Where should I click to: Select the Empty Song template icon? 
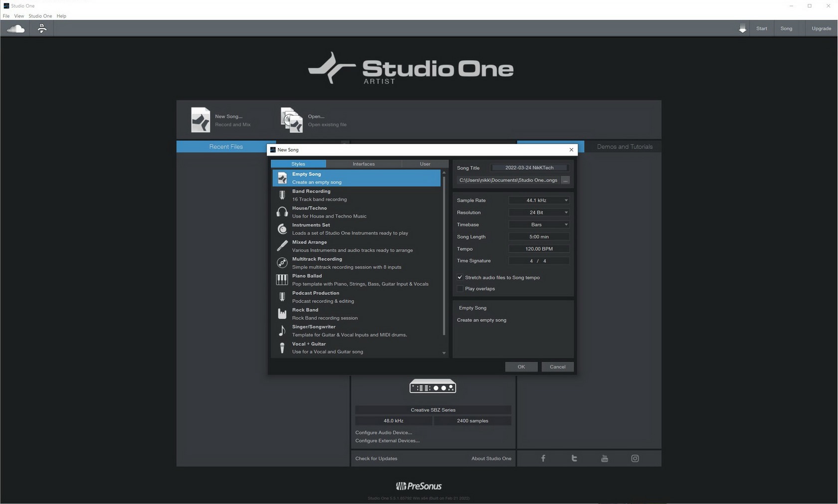(282, 178)
